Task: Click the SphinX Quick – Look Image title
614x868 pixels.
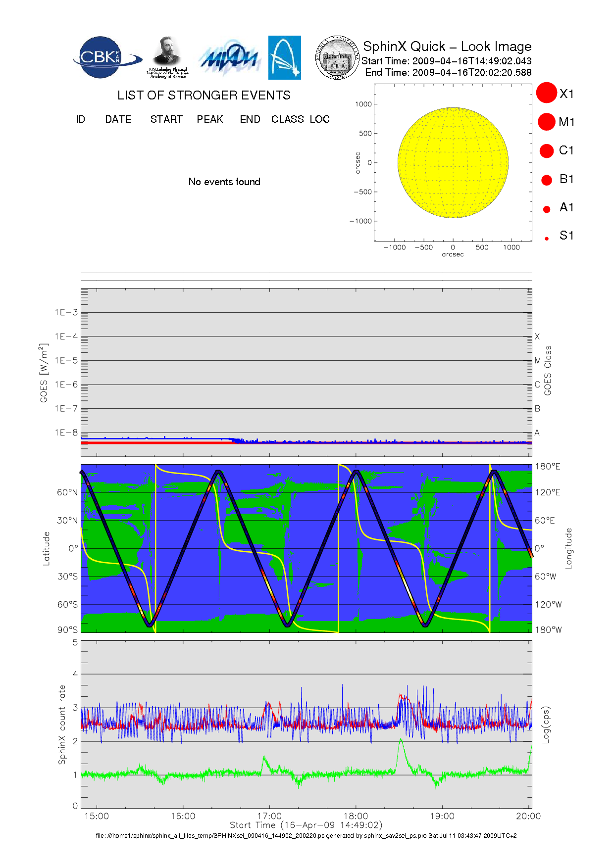Action: (x=447, y=47)
